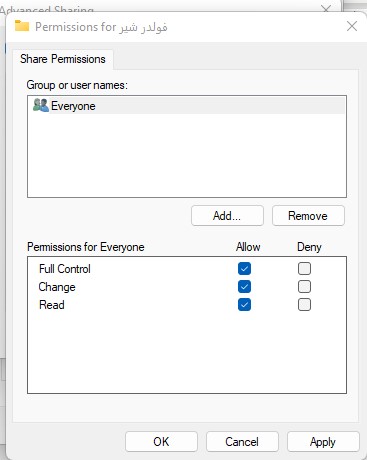Select Everyone in the group list
The width and height of the screenshot is (367, 460).
(x=187, y=106)
